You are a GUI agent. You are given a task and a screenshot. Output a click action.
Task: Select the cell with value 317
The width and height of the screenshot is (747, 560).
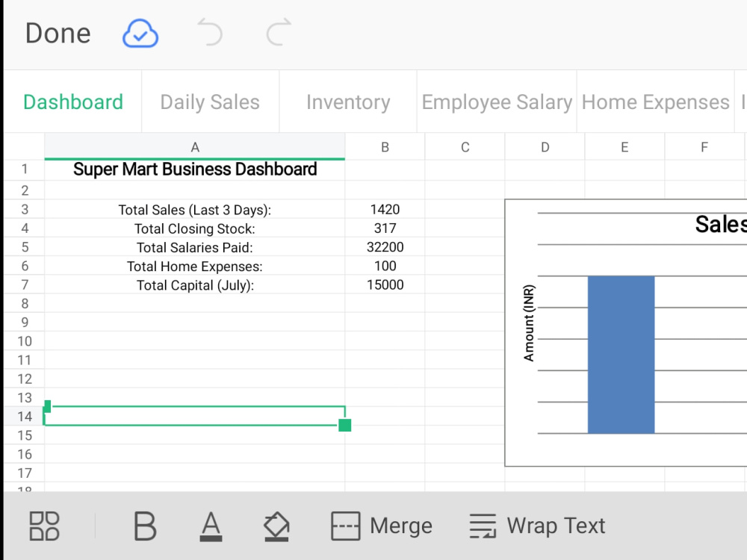(x=385, y=228)
